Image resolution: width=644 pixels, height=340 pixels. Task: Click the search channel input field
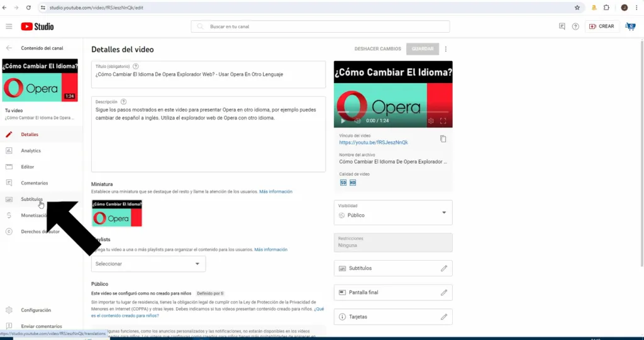click(x=320, y=26)
